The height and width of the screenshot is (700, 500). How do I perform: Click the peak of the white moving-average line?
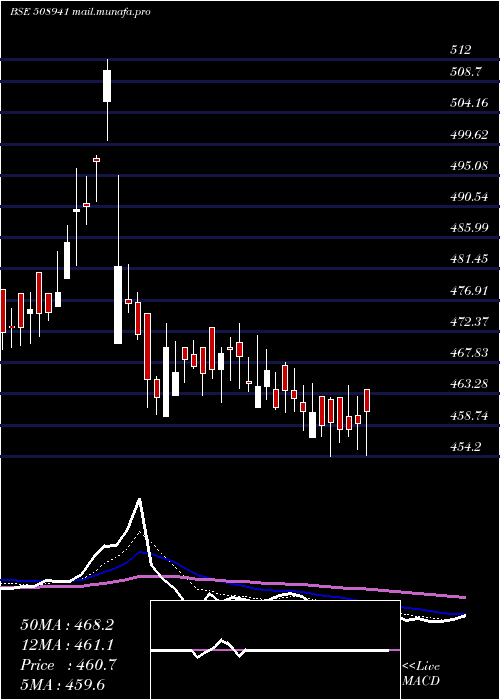[140, 500]
